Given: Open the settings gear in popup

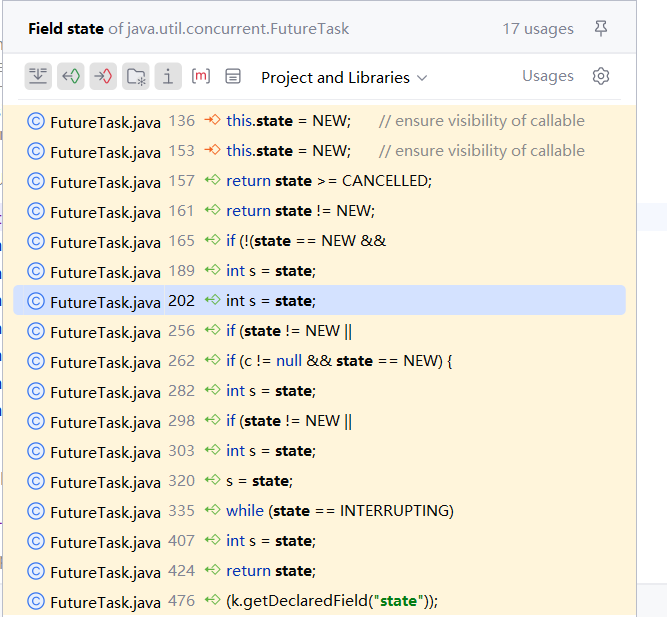Looking at the screenshot, I should pos(601,76).
